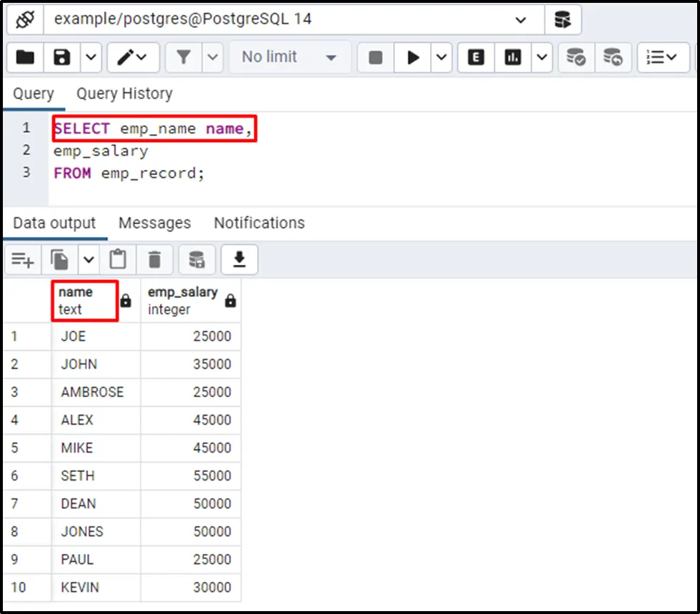The height and width of the screenshot is (614, 700).
Task: Select the emp_salary column header
Action: point(183,300)
